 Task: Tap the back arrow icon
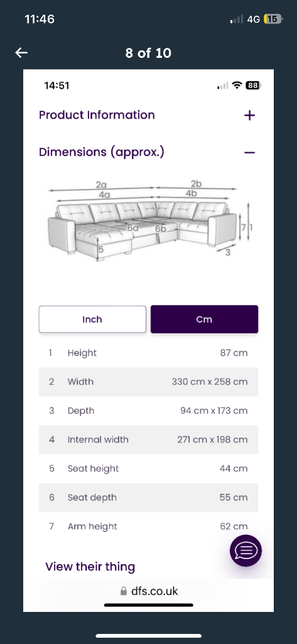coord(21,53)
